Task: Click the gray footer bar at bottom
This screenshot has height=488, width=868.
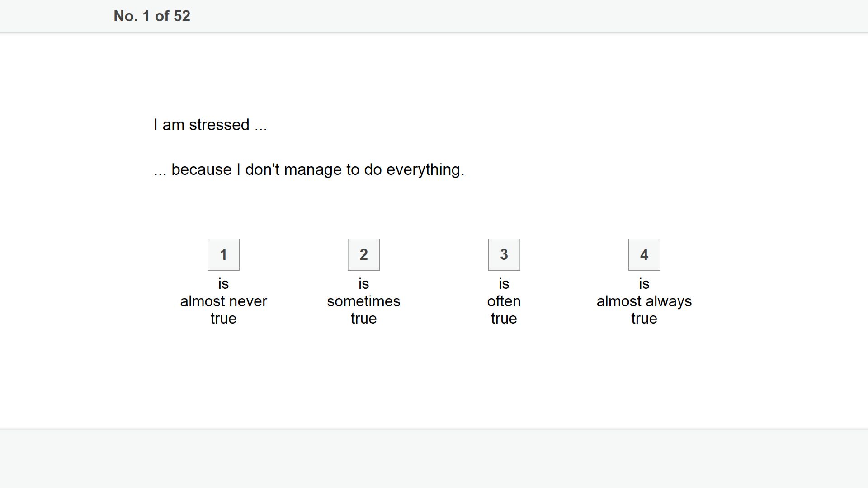Action: [434, 459]
